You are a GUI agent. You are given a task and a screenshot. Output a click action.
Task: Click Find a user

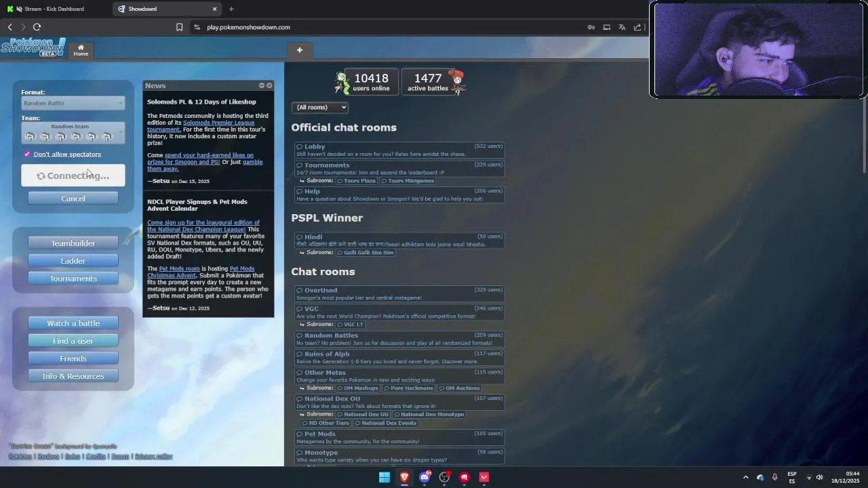[73, 341]
